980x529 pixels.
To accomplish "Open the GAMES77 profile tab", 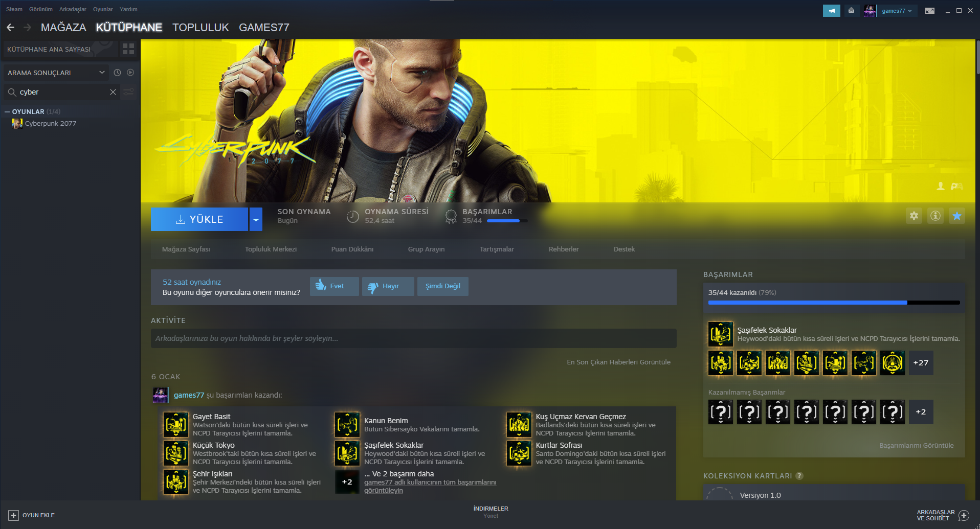I will coord(264,28).
